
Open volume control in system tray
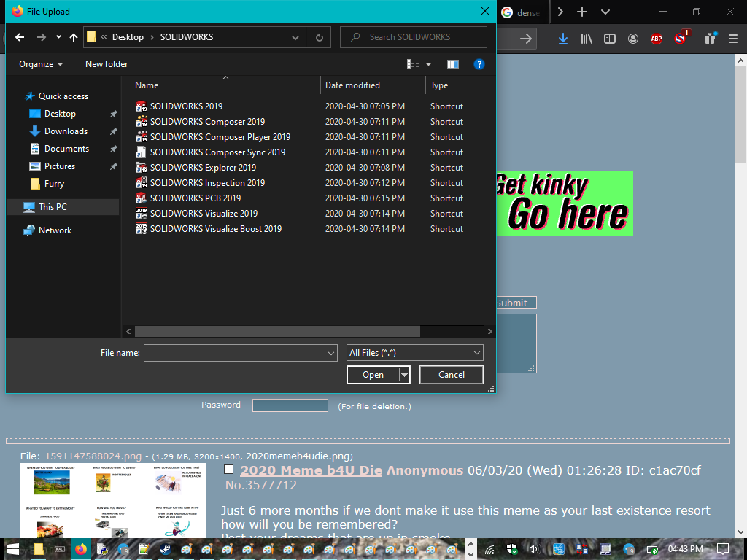click(x=533, y=549)
